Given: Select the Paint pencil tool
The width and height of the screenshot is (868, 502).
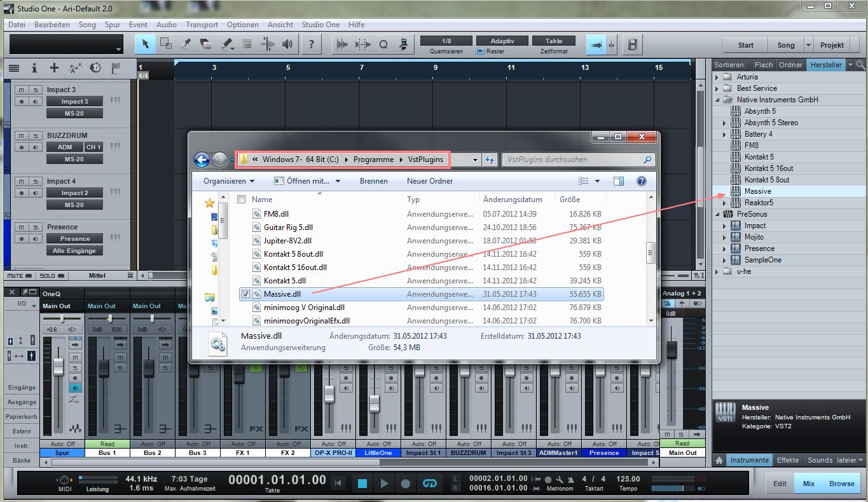Looking at the screenshot, I should (x=227, y=44).
